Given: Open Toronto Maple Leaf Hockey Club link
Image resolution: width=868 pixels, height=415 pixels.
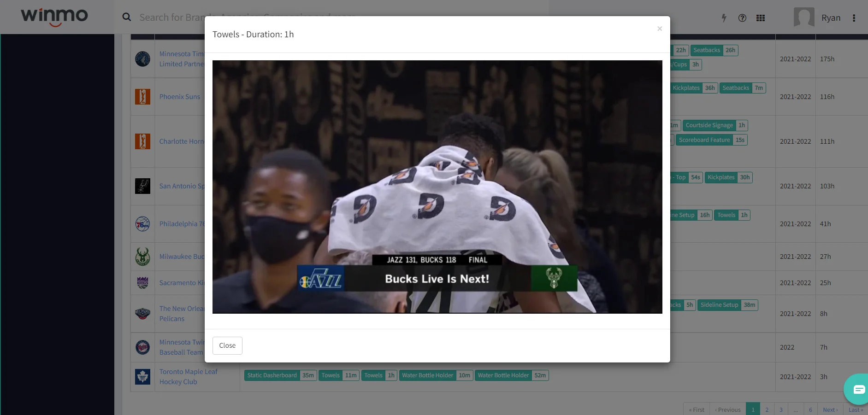Looking at the screenshot, I should point(189,377).
